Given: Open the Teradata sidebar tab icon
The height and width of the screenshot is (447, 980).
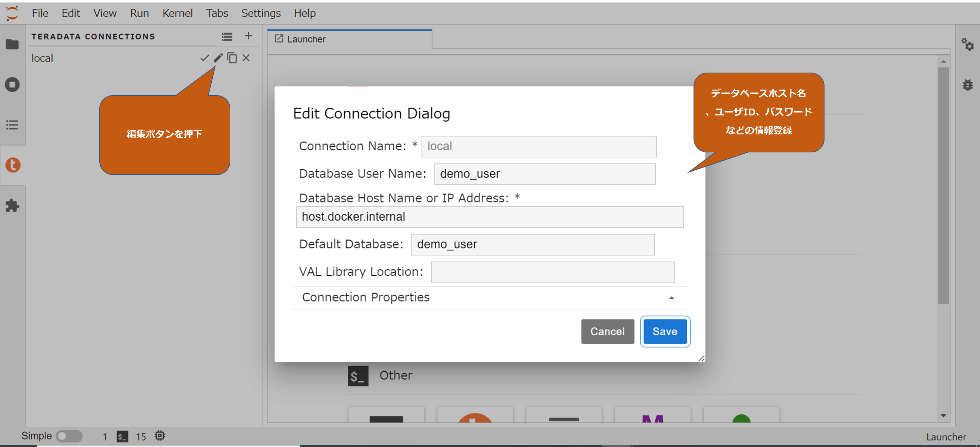Looking at the screenshot, I should (13, 165).
